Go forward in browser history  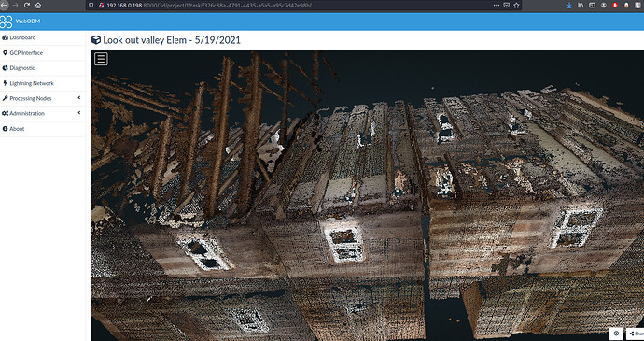tap(16, 6)
